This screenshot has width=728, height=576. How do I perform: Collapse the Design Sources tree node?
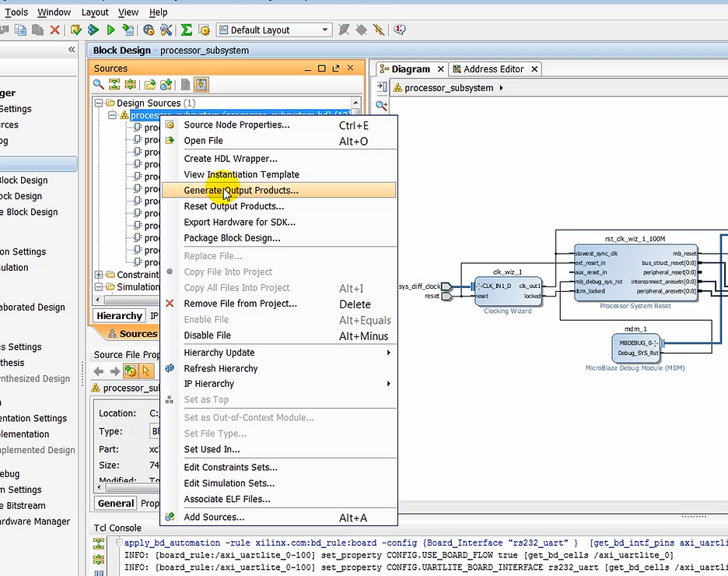[x=99, y=103]
